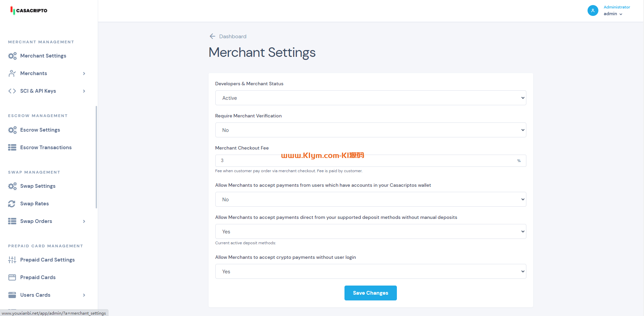
Task: Click the Swap Rates refresh icon
Action: coord(12,204)
